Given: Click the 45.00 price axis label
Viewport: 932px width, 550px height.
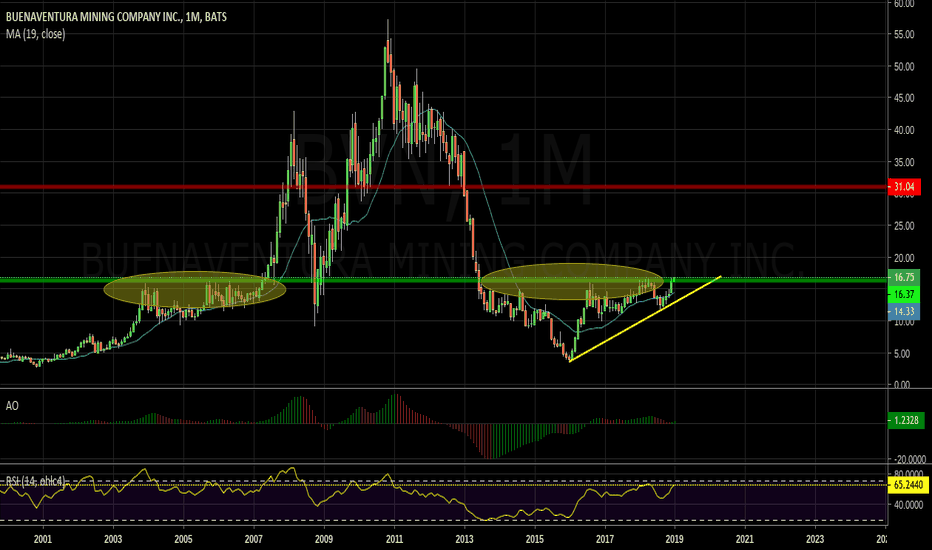Looking at the screenshot, I should pos(903,98).
